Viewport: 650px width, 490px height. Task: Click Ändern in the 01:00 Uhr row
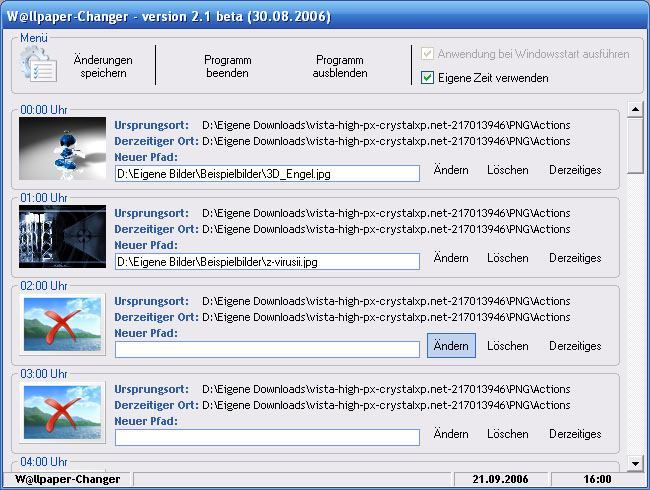coord(451,257)
